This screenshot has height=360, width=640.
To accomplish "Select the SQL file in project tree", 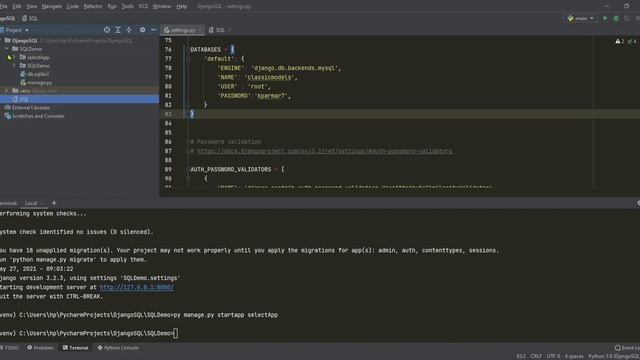I will [x=80, y=99].
